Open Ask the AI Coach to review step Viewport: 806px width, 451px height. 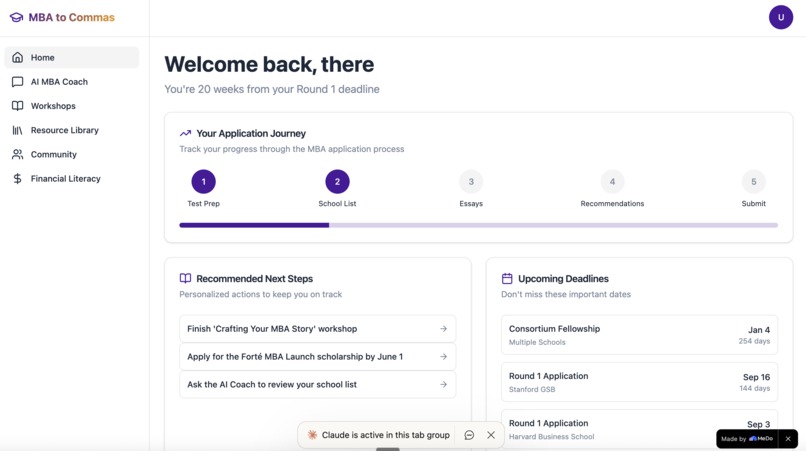point(318,384)
